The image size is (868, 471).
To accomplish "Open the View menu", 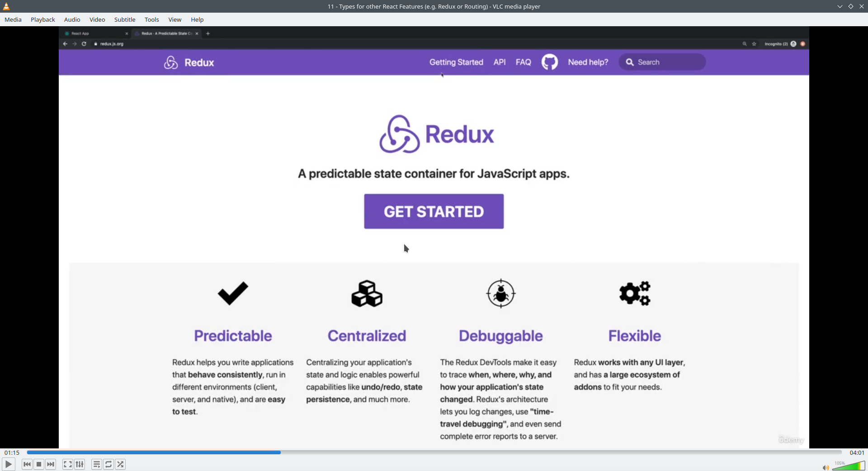I will pos(175,19).
